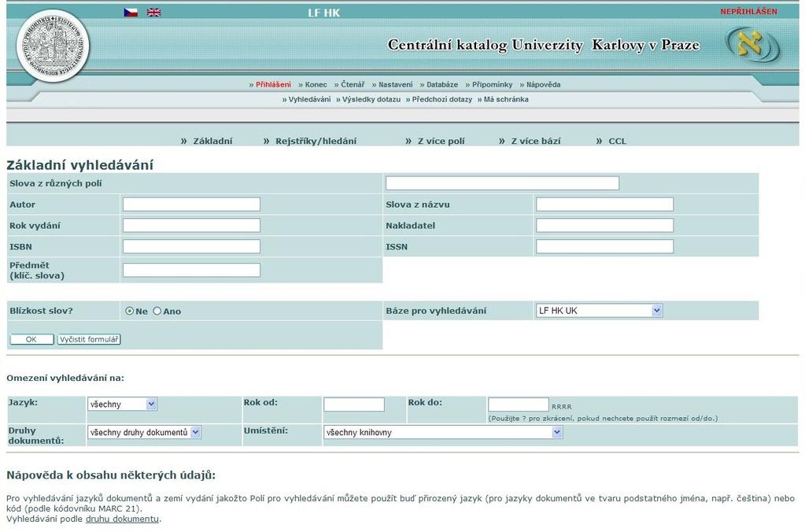The image size is (805, 532).
Task: Go to Vyhledávání in the submenu
Action: pyautogui.click(x=309, y=100)
